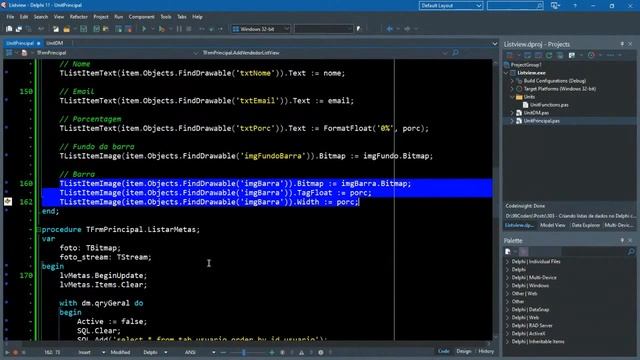Click the Pause program icon
Image resolution: width=640 pixels, height=360 pixels.
(x=179, y=29)
